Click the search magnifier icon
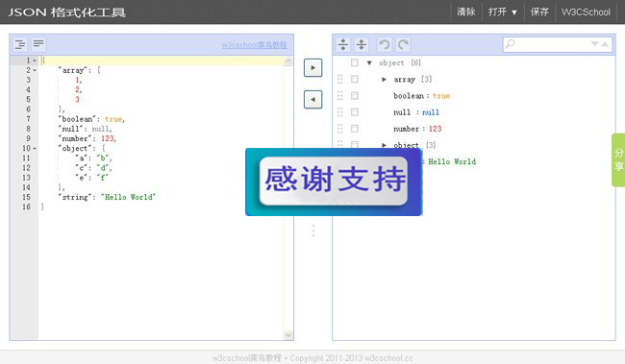 pos(510,44)
